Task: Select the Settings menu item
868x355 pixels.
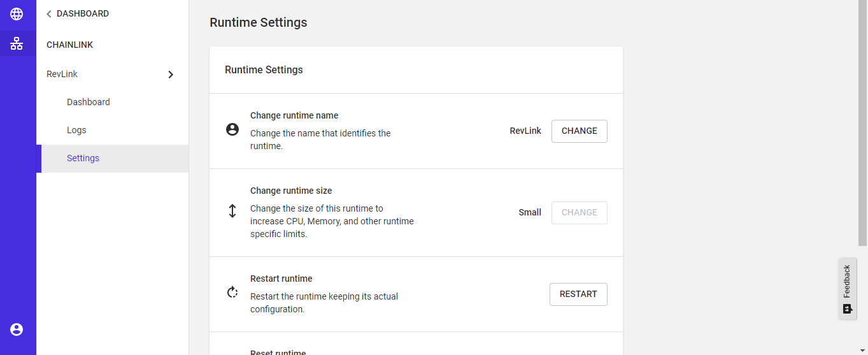Action: coord(83,158)
